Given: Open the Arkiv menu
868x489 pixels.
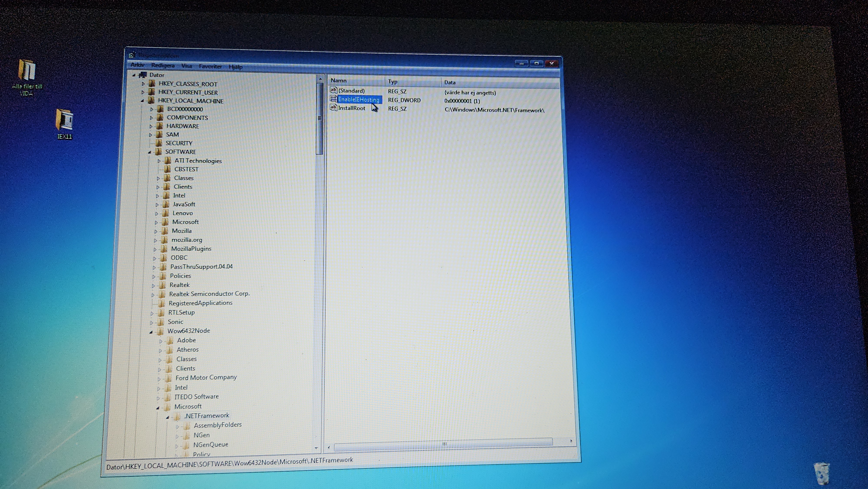Looking at the screenshot, I should point(138,65).
